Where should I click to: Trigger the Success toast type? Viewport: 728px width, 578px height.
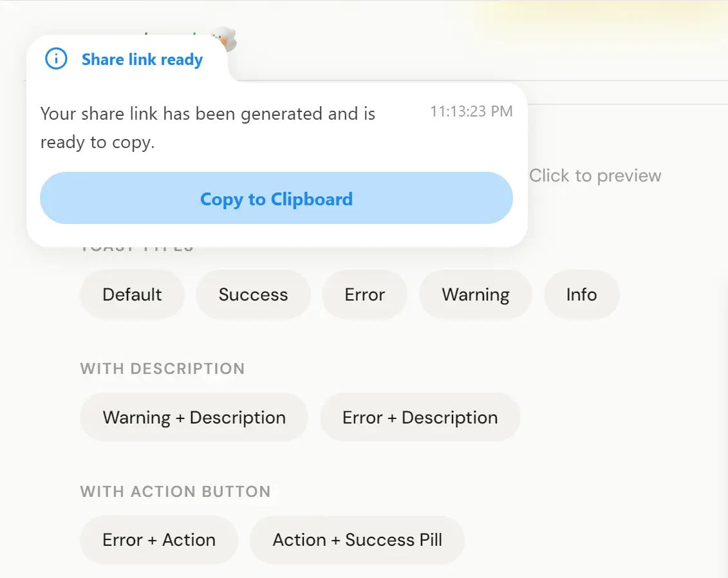(253, 295)
